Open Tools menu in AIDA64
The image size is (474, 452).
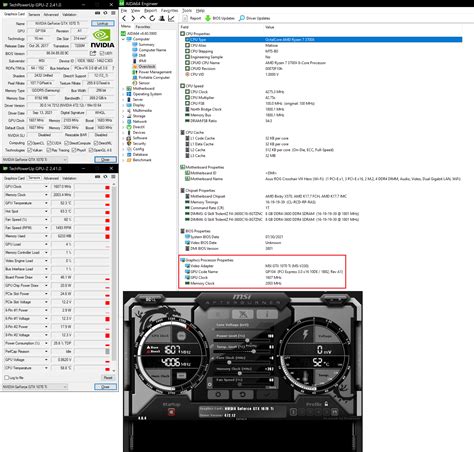coord(187,11)
